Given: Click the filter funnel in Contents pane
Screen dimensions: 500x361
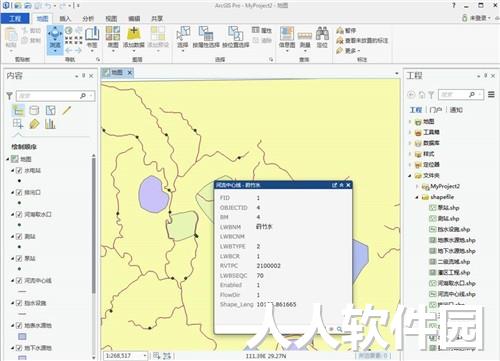Looking at the screenshot, I should 10,96.
